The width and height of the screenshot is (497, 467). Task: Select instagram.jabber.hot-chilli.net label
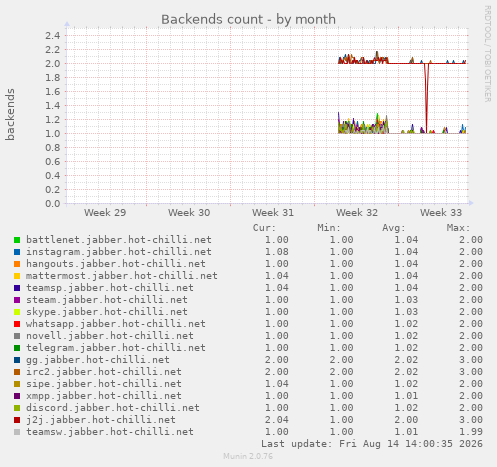(119, 252)
